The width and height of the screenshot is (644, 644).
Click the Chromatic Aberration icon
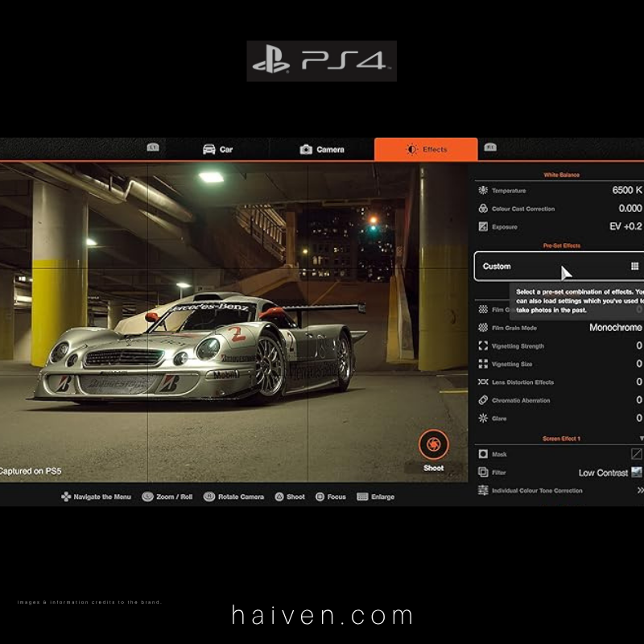click(x=482, y=400)
